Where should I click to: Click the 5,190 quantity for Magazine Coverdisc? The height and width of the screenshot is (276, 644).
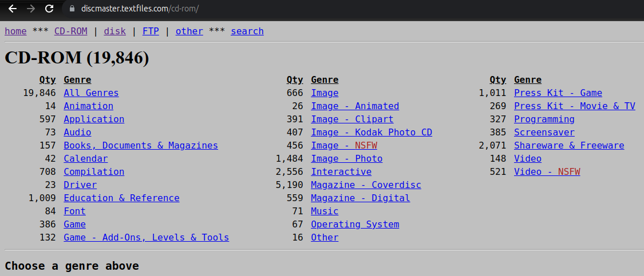(x=290, y=185)
